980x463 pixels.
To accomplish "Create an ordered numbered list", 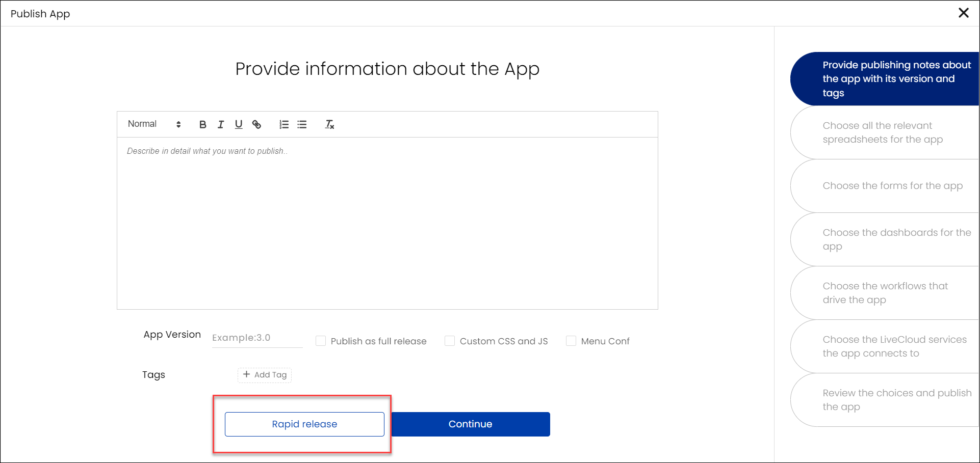I will click(x=284, y=124).
